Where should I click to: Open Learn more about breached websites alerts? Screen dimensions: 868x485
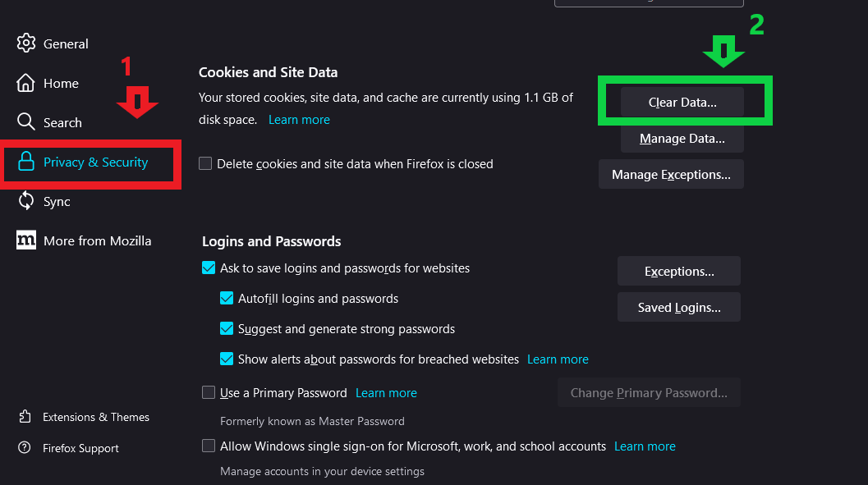(558, 359)
